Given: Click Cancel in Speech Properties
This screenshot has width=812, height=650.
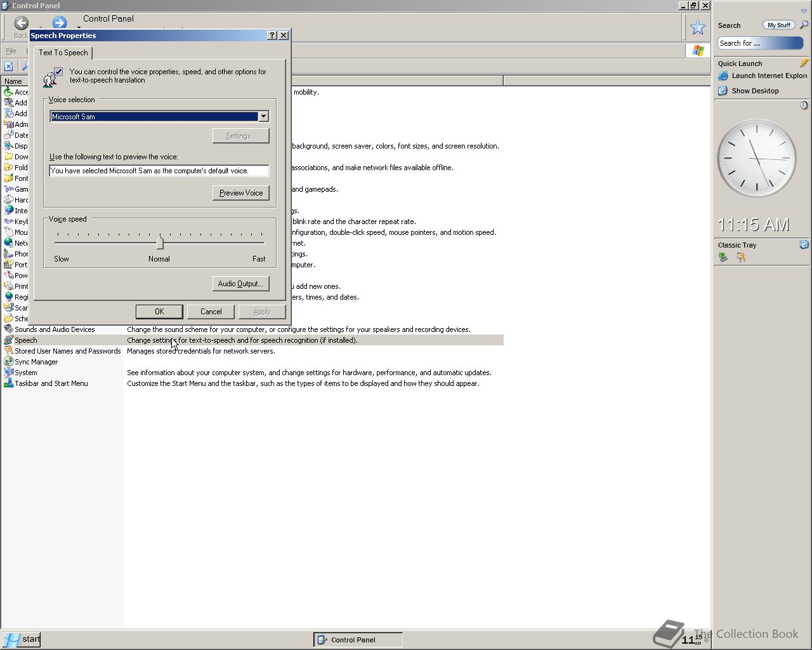Looking at the screenshot, I should pos(211,312).
